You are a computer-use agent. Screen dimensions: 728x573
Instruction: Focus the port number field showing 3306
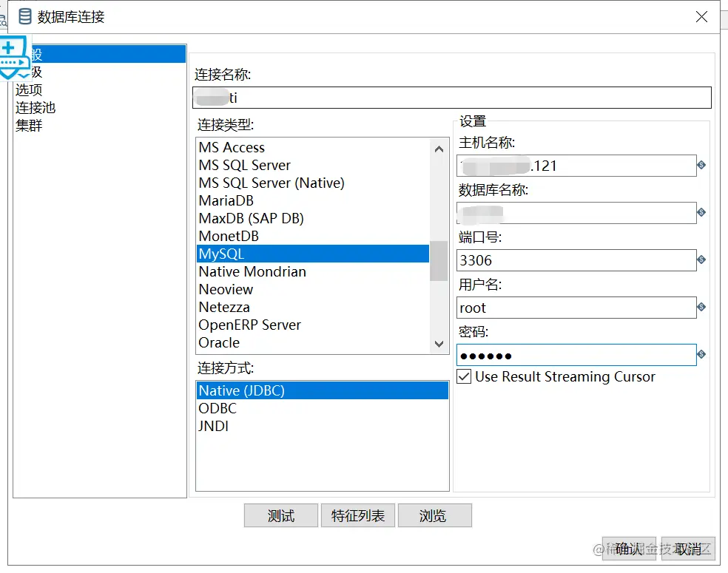[x=576, y=260]
